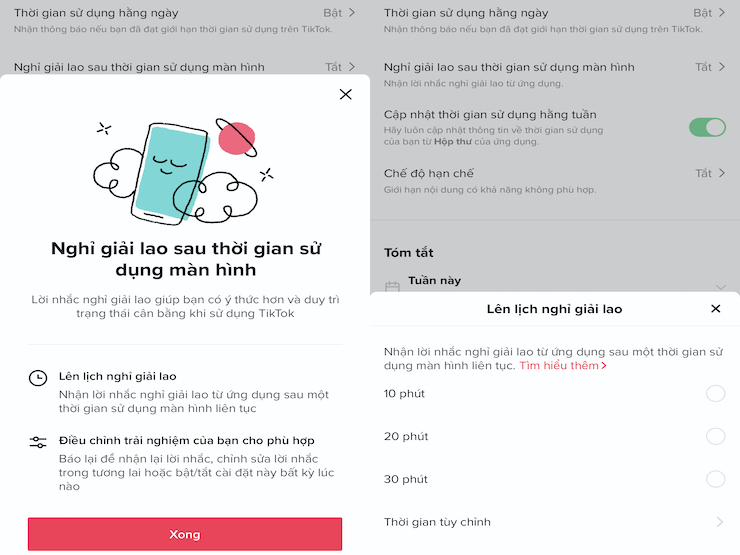This screenshot has width=740, height=555.
Task: Open right-panel Nghỉ giải lao sau thời gian
Action: pos(554,74)
